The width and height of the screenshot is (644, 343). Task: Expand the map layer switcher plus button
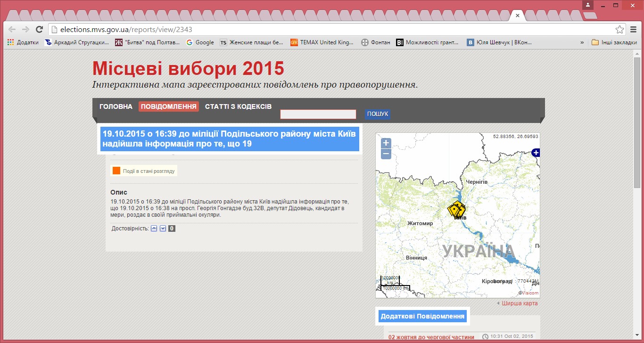[x=536, y=153]
